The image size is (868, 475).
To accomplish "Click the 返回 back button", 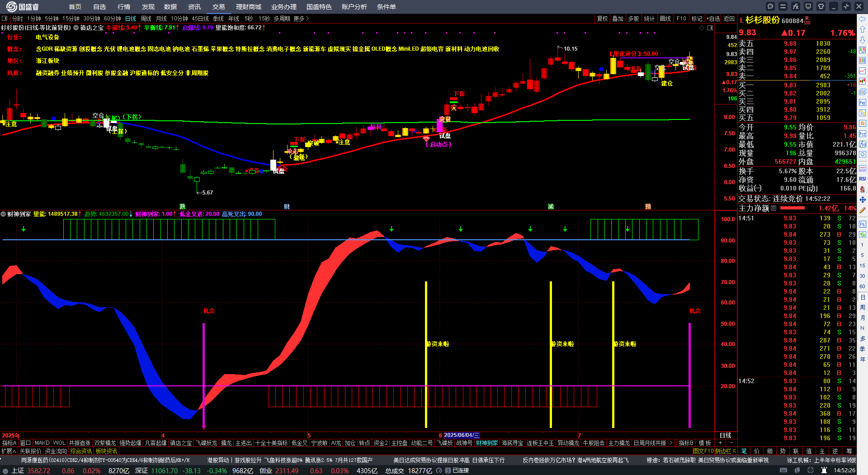I will (x=729, y=19).
